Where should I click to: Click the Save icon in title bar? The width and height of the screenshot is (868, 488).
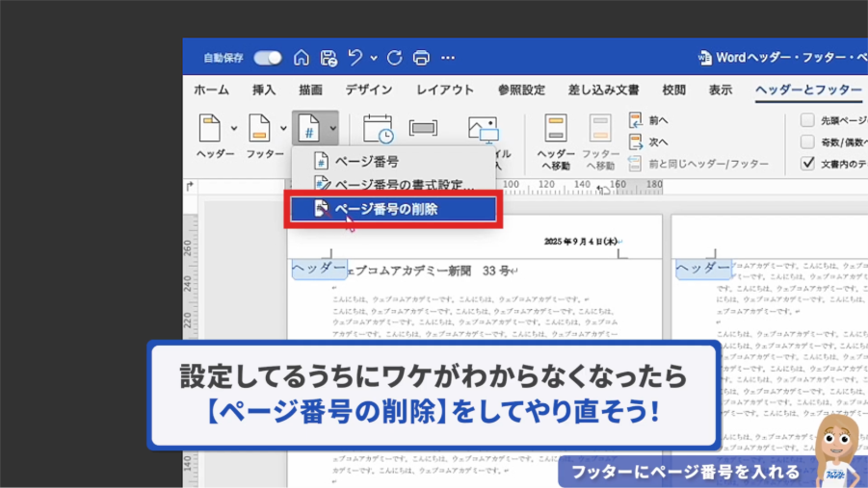pyautogui.click(x=329, y=58)
